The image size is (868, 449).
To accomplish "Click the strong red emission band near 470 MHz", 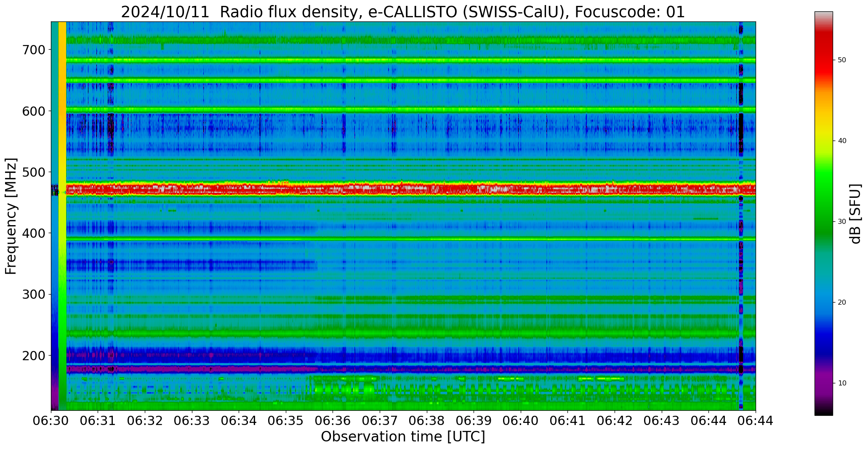I will coord(411,189).
